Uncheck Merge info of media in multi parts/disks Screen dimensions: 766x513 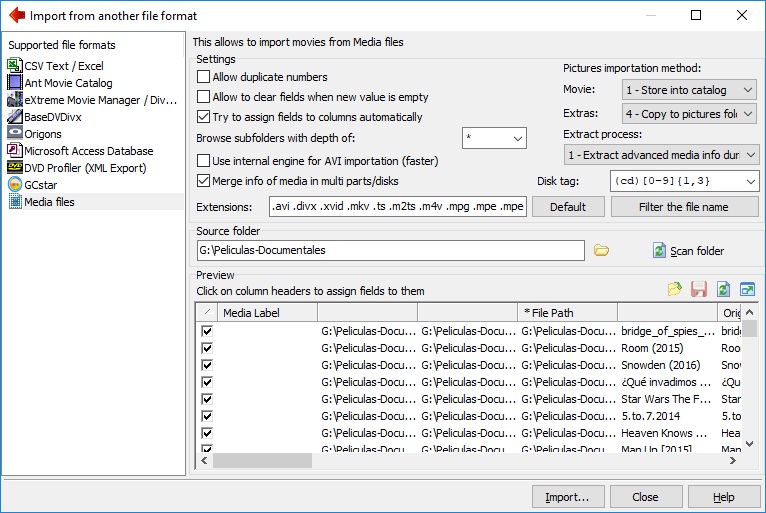click(204, 181)
